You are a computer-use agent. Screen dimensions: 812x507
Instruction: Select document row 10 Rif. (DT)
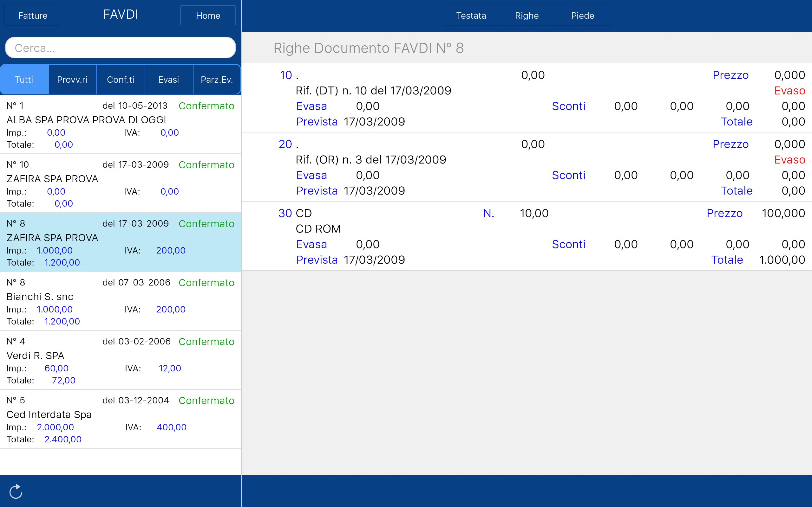click(526, 98)
